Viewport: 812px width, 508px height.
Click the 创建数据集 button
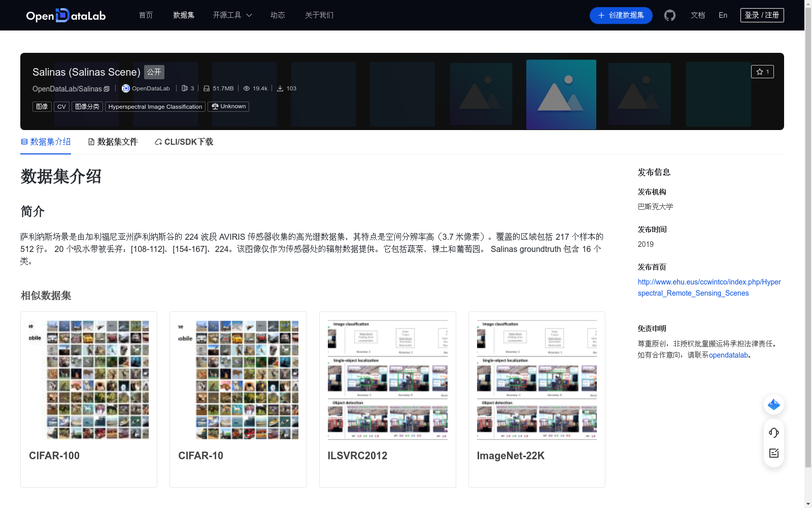coord(621,15)
